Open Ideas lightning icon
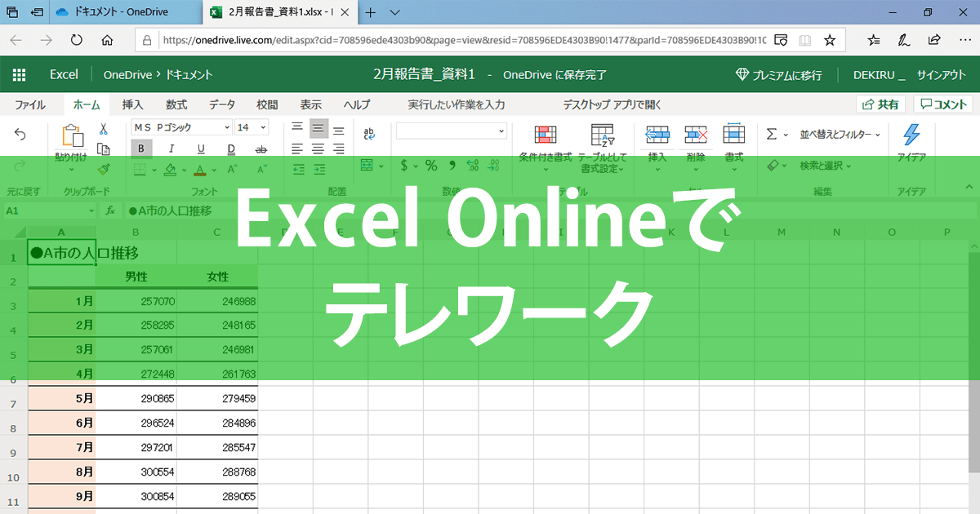 (911, 135)
